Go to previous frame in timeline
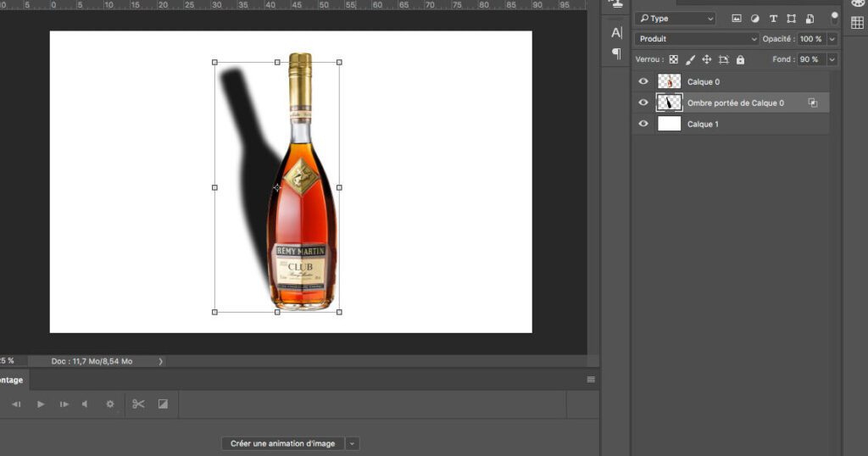The height and width of the screenshot is (456, 868). (17, 404)
